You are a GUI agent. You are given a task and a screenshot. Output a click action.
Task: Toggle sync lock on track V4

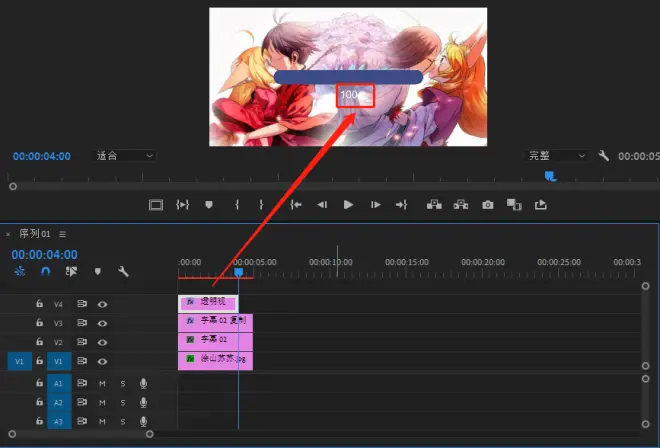pyautogui.click(x=82, y=304)
